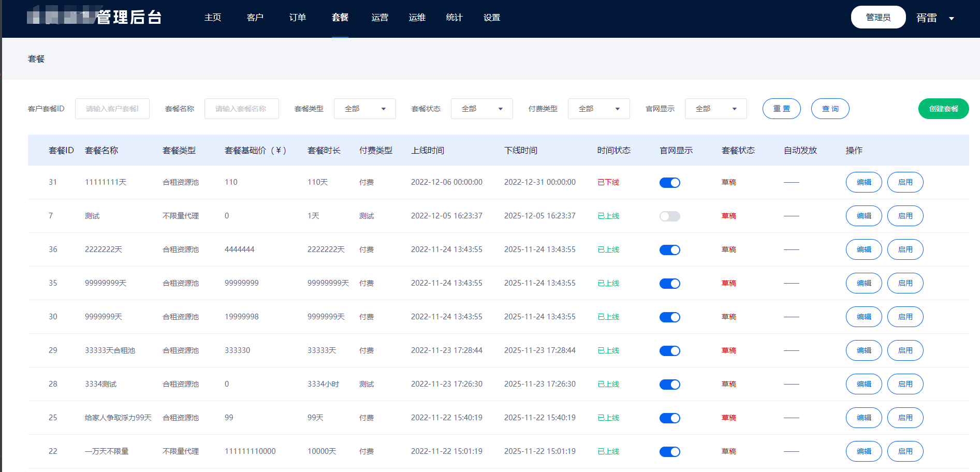This screenshot has height=472, width=980.
Task: Click the 重置 reset button
Action: [x=782, y=109]
